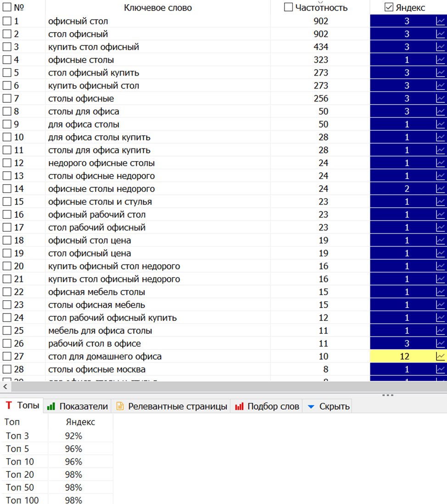Select keyword 'столы офисные недорого'
The width and height of the screenshot is (447, 504).
(101, 176)
